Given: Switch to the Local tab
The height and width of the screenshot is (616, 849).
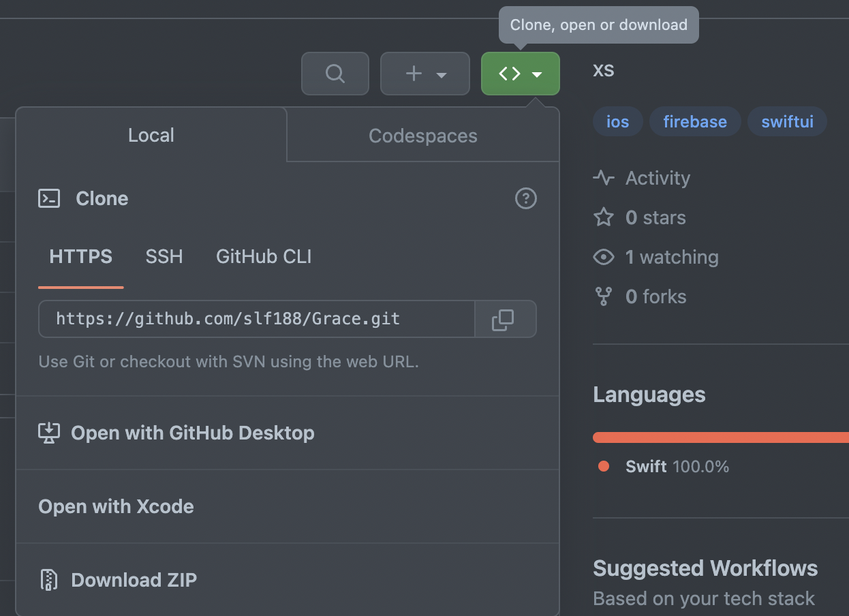Looking at the screenshot, I should (151, 135).
